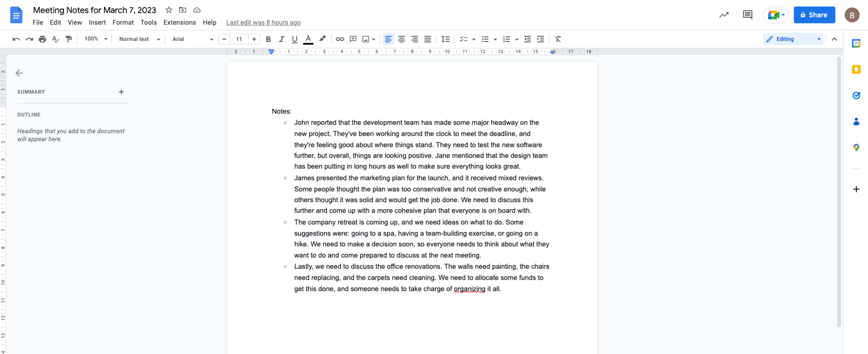Open activity dashboard trend icon
Screen dimensions: 868x354
click(724, 15)
